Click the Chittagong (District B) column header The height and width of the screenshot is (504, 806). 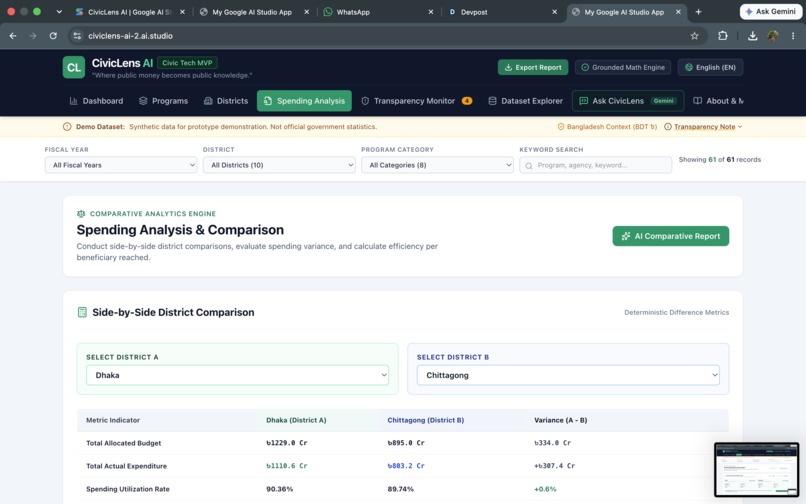[426, 420]
